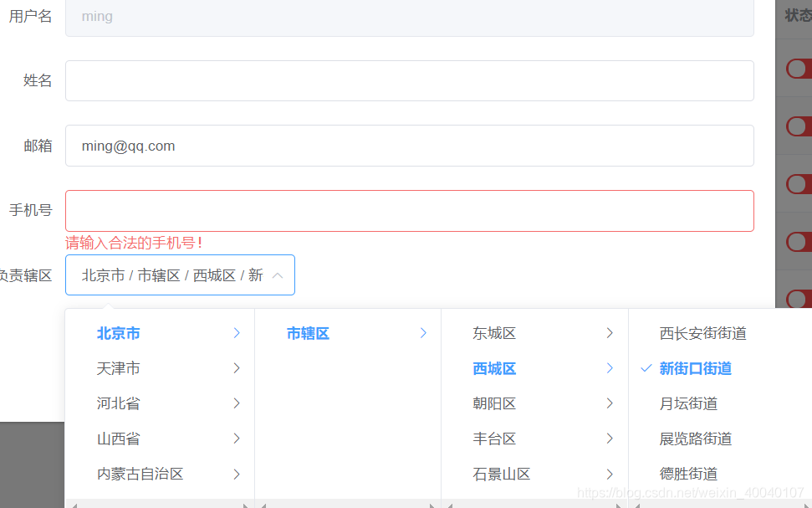Click the 手机号 field showing validation error

pos(409,210)
